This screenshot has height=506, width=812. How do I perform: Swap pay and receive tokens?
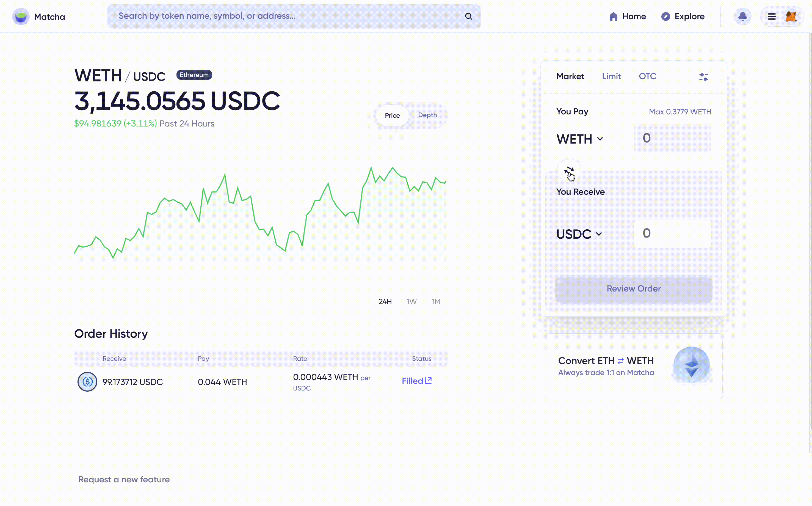(x=569, y=171)
